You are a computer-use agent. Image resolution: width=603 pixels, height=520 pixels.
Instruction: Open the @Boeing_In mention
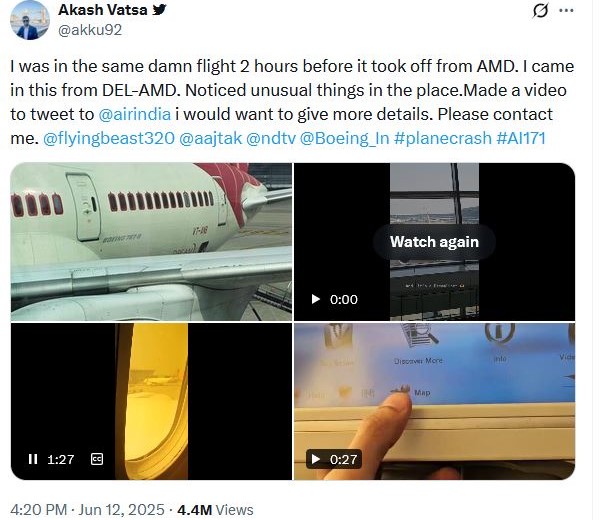click(x=345, y=138)
